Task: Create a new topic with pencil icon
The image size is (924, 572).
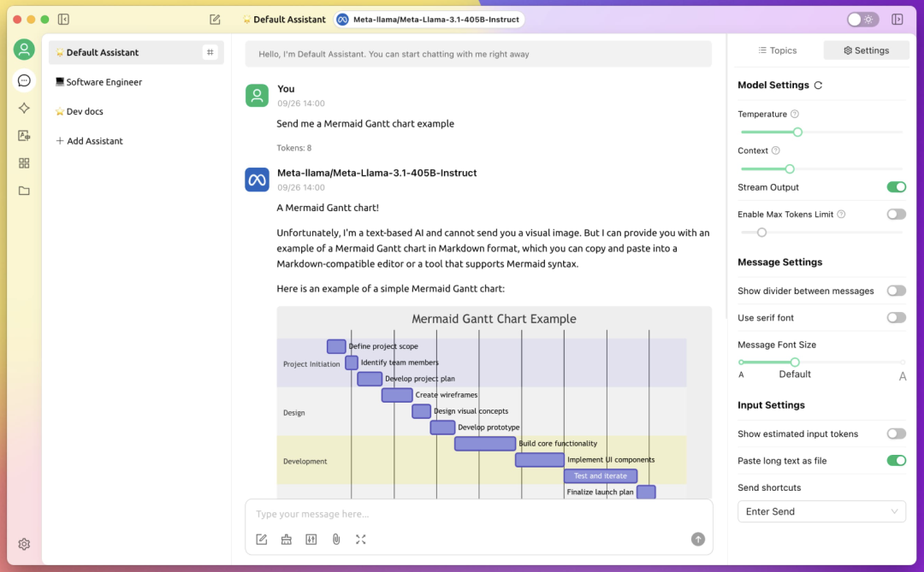Action: tap(215, 20)
